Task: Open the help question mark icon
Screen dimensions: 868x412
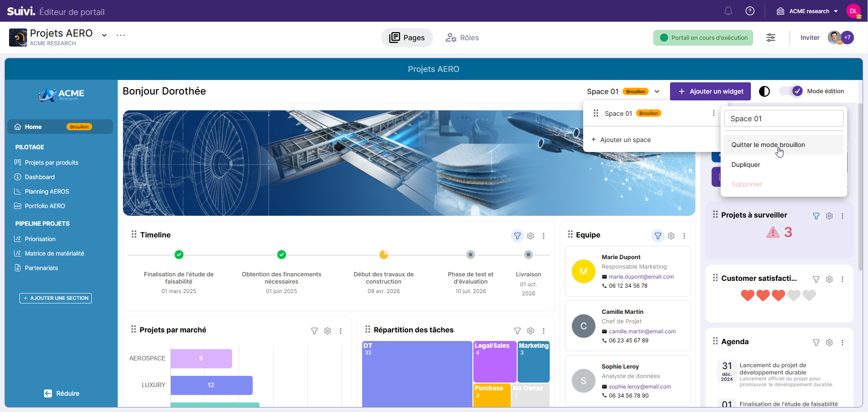Action: 750,11
